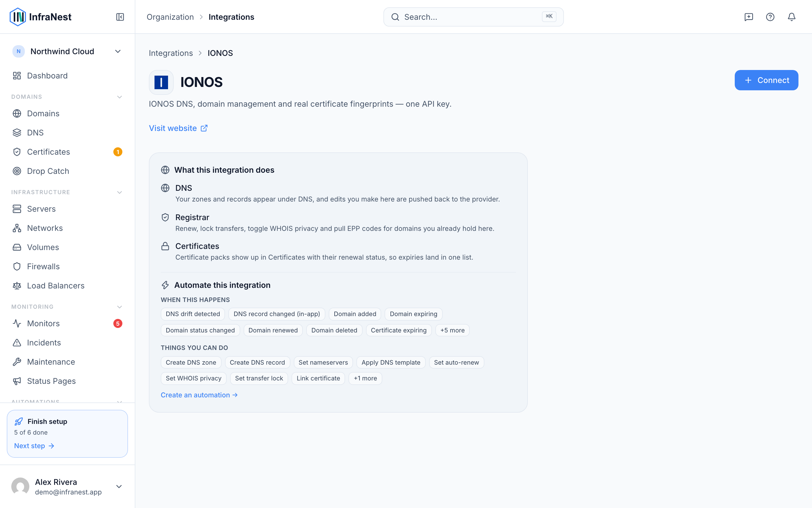The height and width of the screenshot is (508, 812).
Task: Click the Finish setup rocket icon
Action: [x=19, y=421]
